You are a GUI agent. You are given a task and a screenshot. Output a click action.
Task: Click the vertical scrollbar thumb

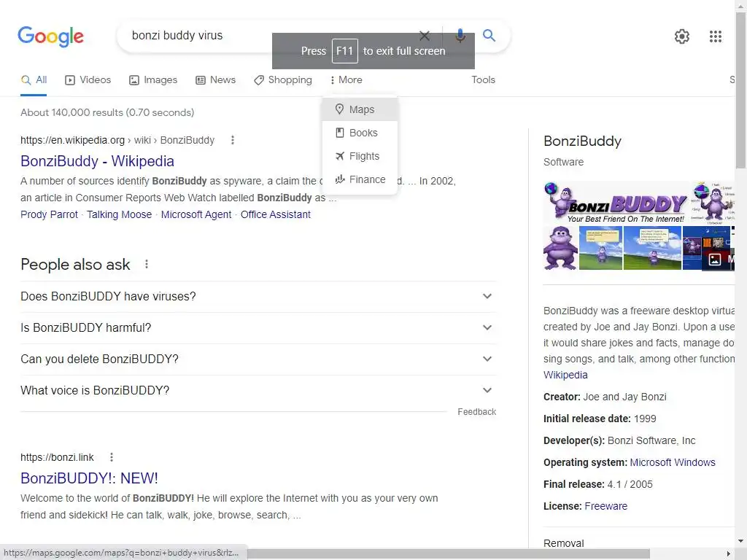point(741,90)
